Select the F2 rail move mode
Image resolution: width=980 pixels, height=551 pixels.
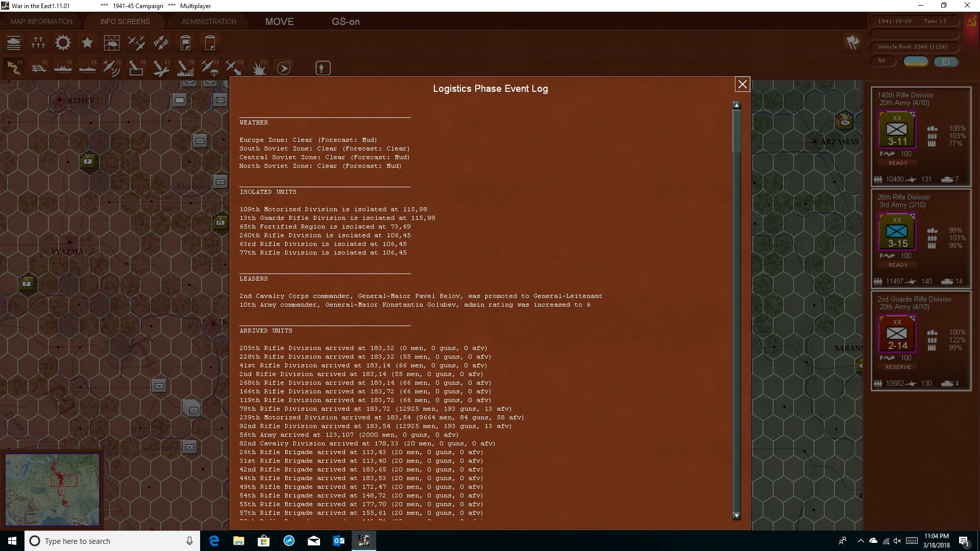(38, 68)
